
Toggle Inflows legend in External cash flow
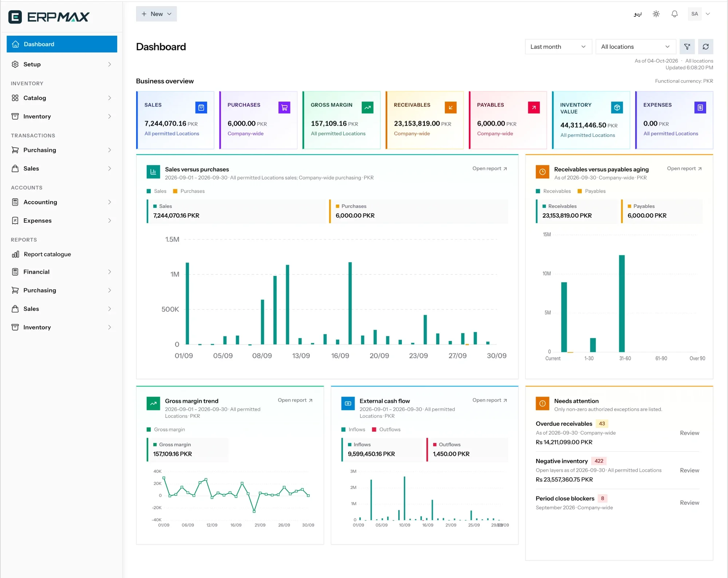[353, 429]
